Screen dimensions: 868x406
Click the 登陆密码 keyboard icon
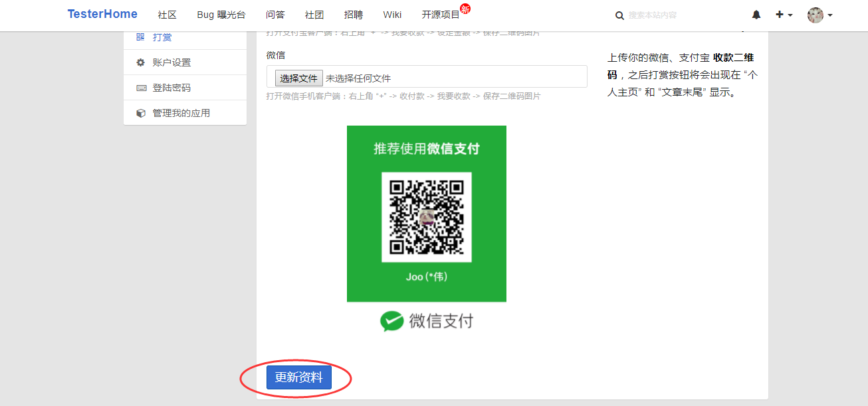point(141,88)
